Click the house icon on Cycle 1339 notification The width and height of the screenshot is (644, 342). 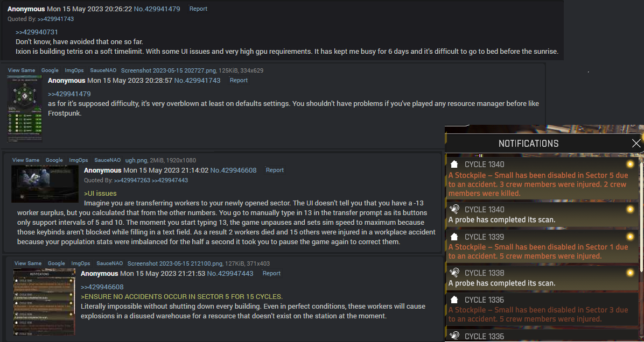click(454, 237)
